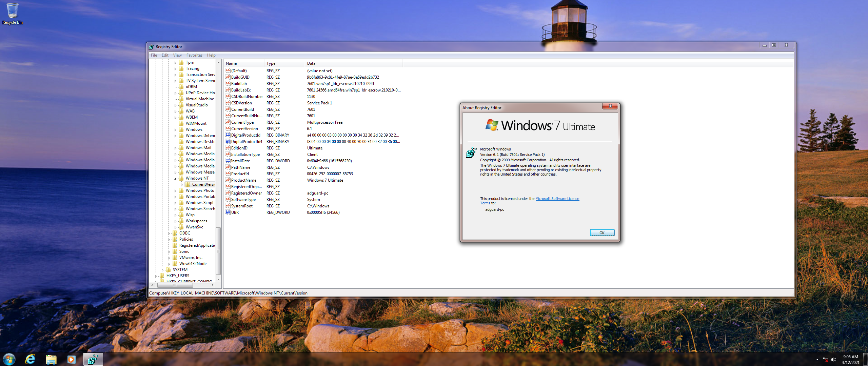
Task: Open the Help menu
Action: point(211,55)
